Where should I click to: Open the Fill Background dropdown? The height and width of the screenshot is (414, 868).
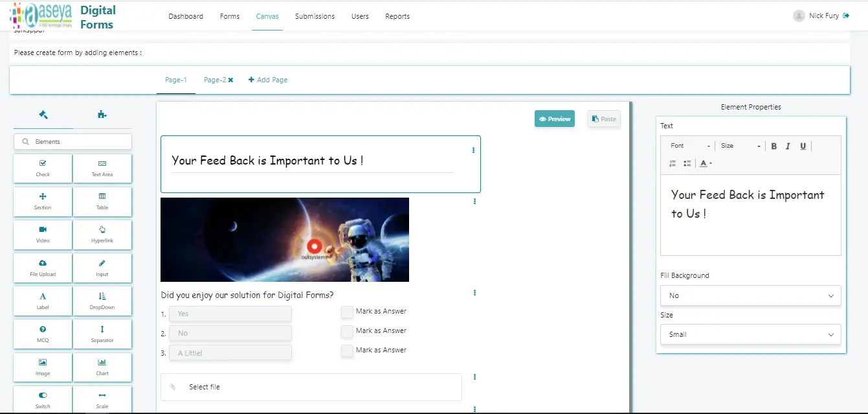(750, 295)
